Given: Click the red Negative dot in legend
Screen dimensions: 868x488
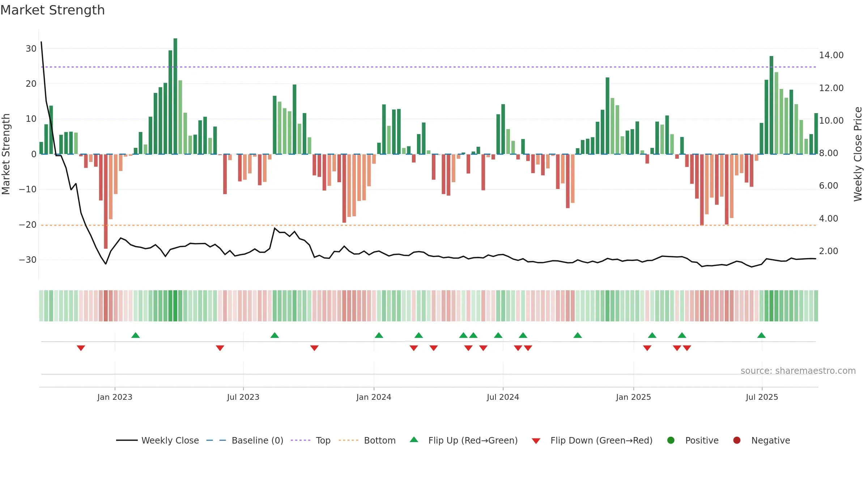Looking at the screenshot, I should 737,440.
